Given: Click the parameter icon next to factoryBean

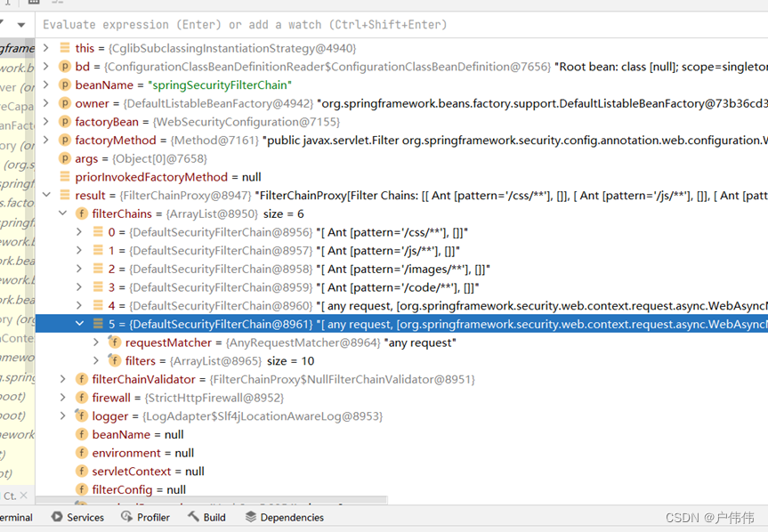Looking at the screenshot, I should point(65,121).
